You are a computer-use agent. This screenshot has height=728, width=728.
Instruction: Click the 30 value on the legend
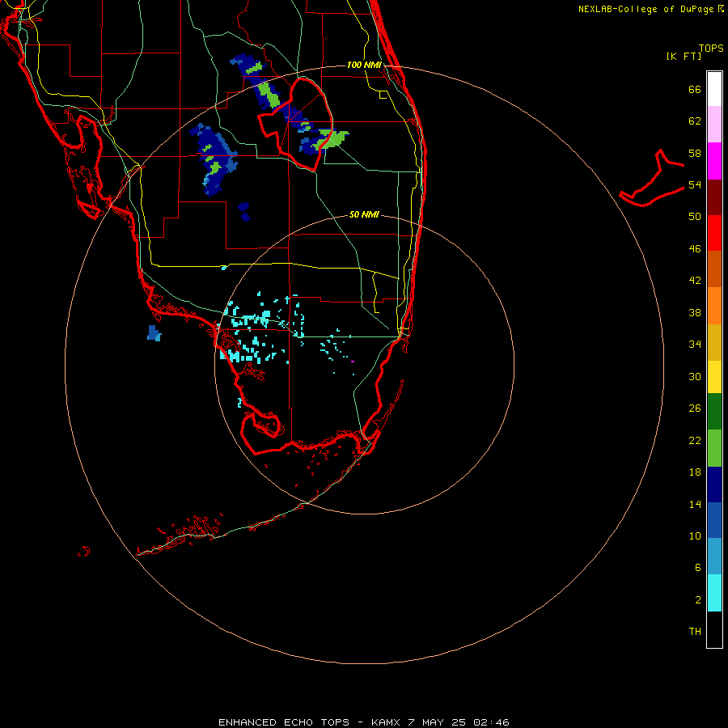pyautogui.click(x=695, y=376)
